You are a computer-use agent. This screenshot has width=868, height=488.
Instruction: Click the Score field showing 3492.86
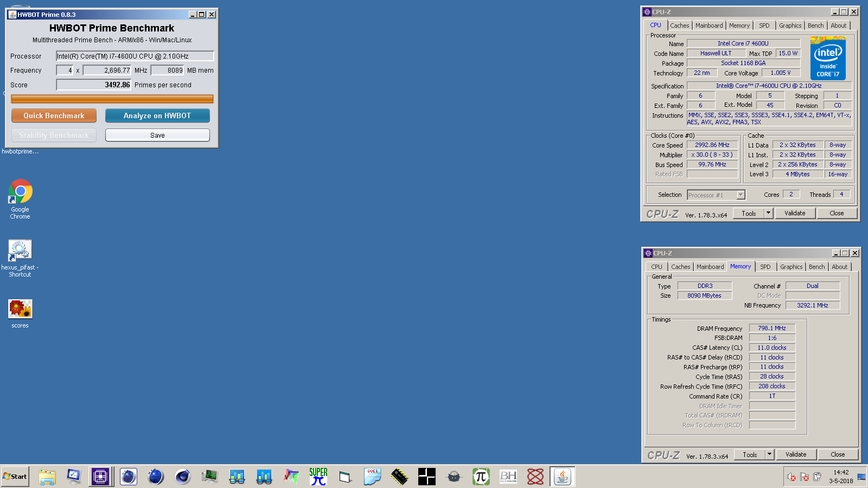pos(94,85)
